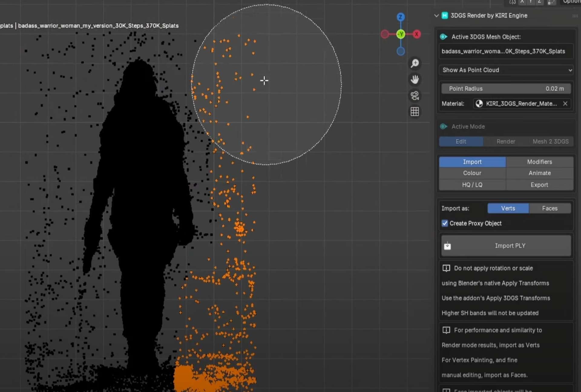581x392 pixels.
Task: Open Show As Point Cloud dropdown
Action: tap(506, 70)
